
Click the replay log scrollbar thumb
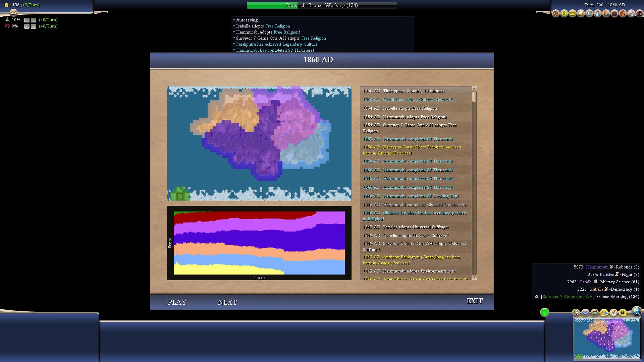[474, 97]
